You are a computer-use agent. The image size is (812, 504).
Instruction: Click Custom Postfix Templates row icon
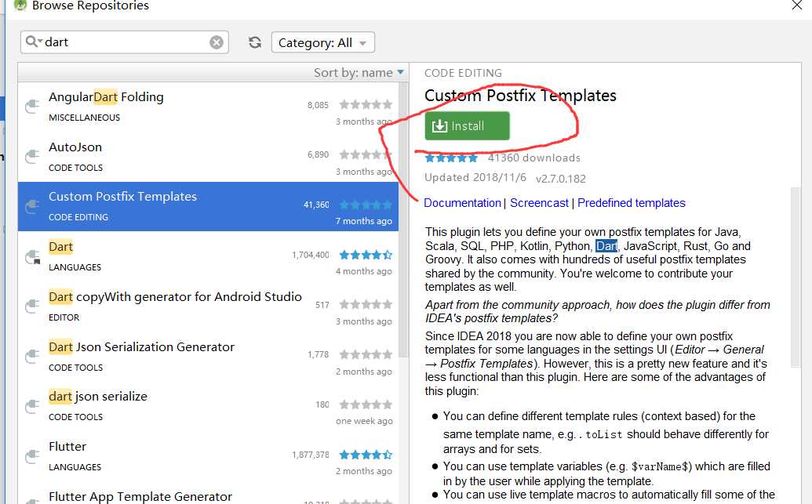32,206
